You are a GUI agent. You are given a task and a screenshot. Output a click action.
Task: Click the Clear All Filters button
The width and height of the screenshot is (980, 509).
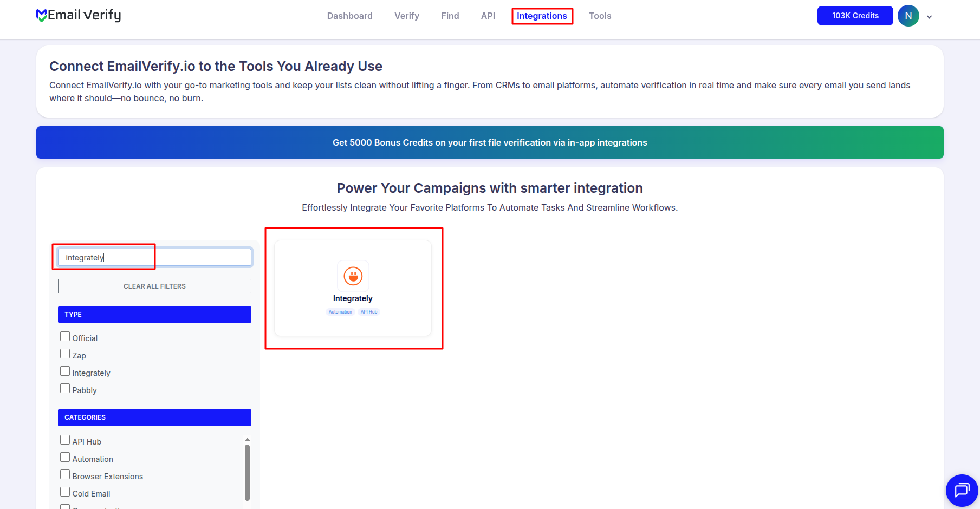tap(154, 286)
